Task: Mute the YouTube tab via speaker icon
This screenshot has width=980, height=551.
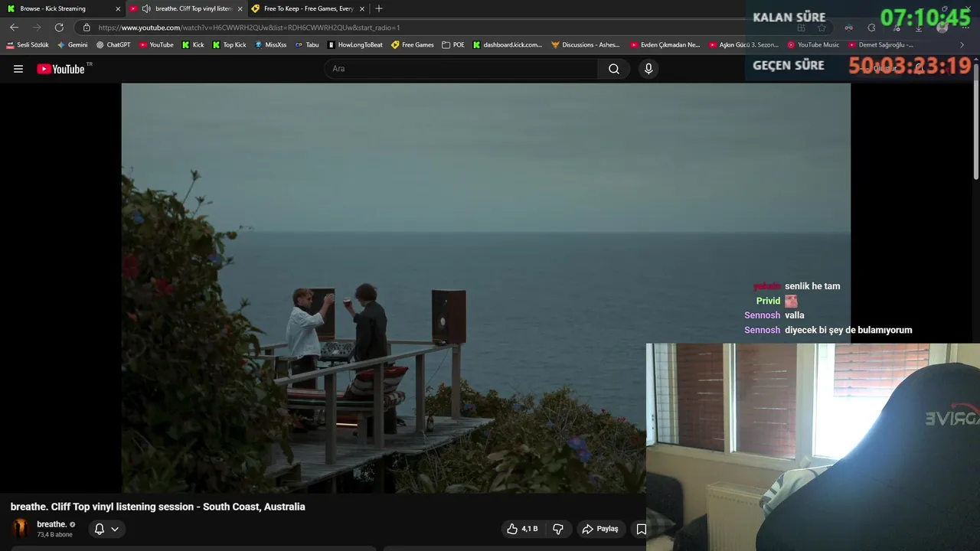Action: (145, 8)
